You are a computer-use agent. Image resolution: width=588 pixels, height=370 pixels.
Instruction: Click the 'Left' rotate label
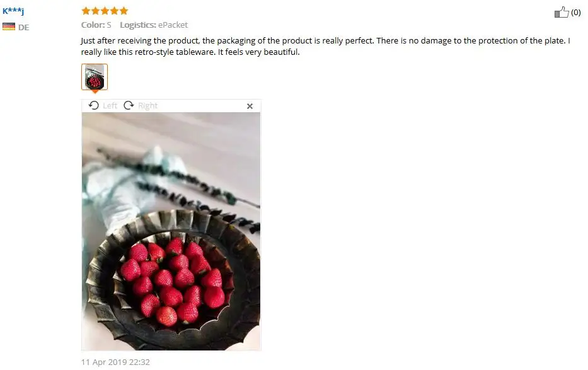(110, 106)
